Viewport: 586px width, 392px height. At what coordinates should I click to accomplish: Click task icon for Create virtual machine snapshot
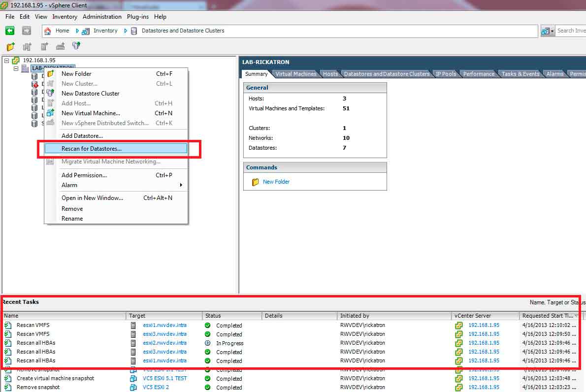8,378
